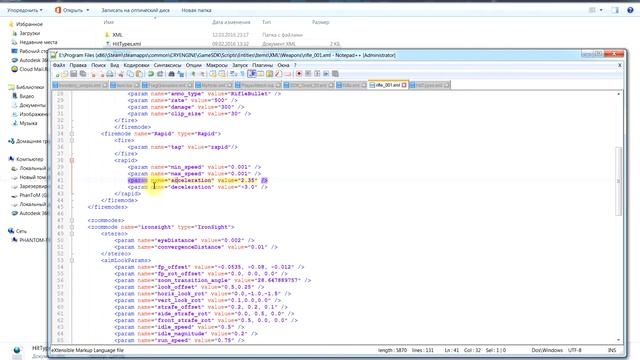640x360 pixels.
Task: Click the Stop Recording macro icon
Action: (308, 74)
